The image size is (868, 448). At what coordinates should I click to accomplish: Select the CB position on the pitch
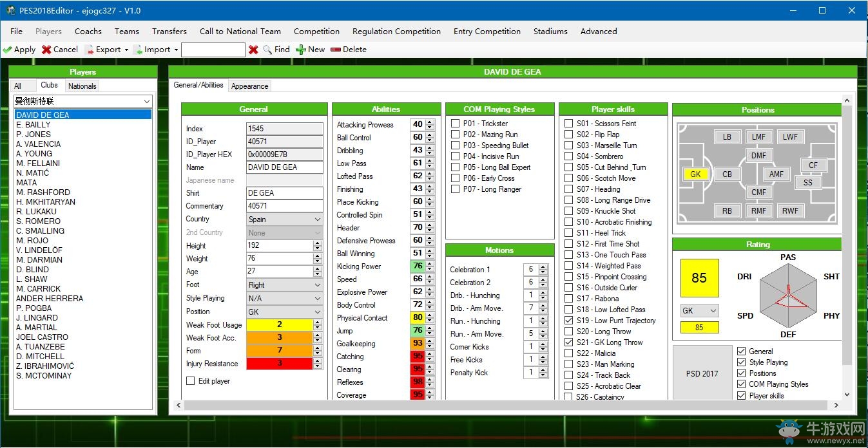tap(727, 174)
